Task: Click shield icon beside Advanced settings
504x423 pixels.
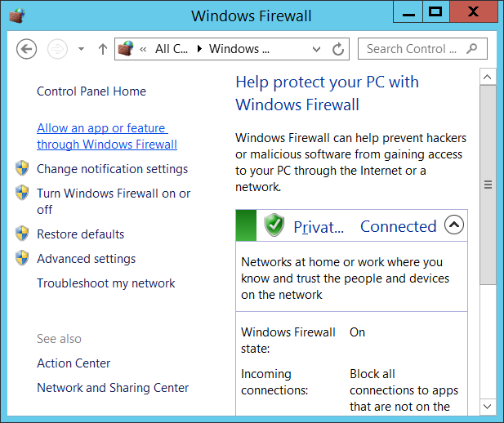Action: coord(22,259)
